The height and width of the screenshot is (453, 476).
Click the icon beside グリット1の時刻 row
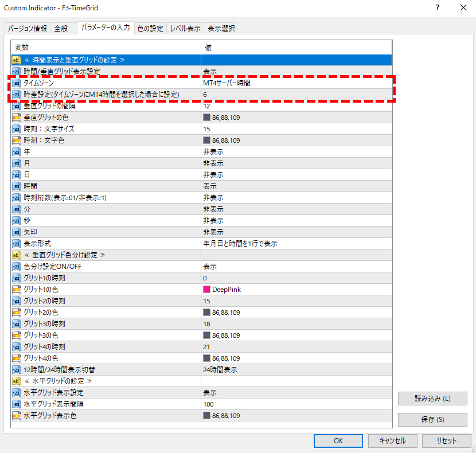17,278
